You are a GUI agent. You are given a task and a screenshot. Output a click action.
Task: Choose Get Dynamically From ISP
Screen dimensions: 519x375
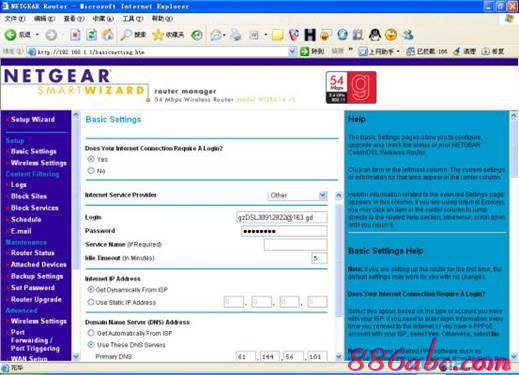pyautogui.click(x=91, y=290)
